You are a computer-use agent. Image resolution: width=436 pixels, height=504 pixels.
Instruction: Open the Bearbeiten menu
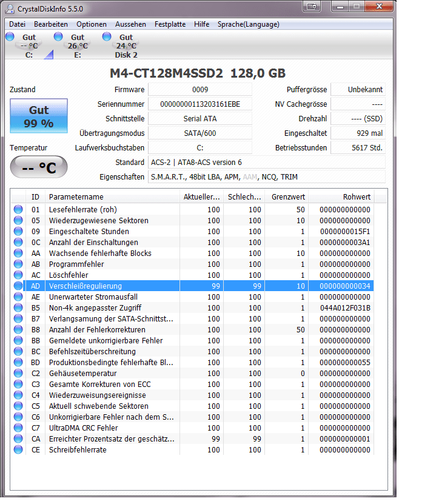pyautogui.click(x=51, y=24)
